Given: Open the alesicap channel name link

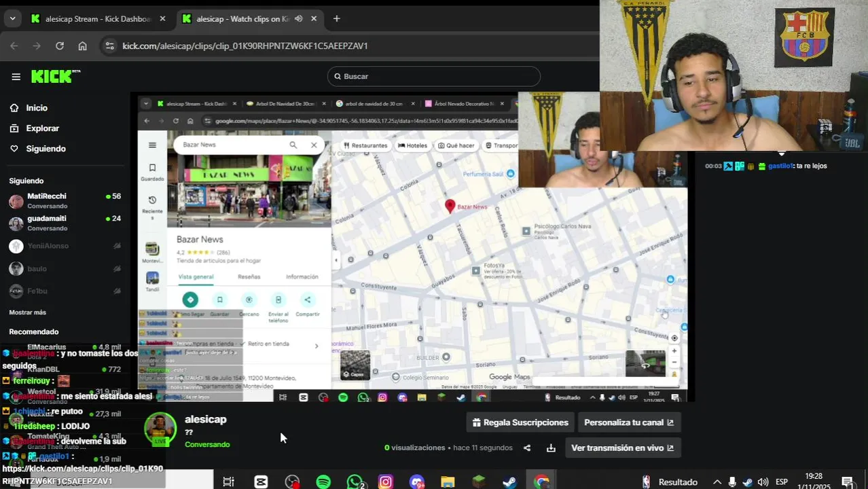Looking at the screenshot, I should point(205,419).
